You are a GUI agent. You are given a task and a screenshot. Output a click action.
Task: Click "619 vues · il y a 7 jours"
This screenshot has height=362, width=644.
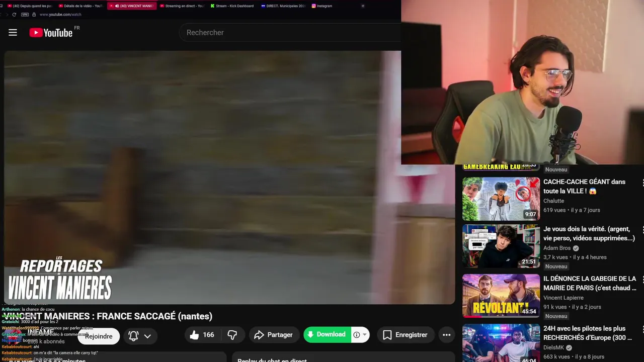[572, 210]
